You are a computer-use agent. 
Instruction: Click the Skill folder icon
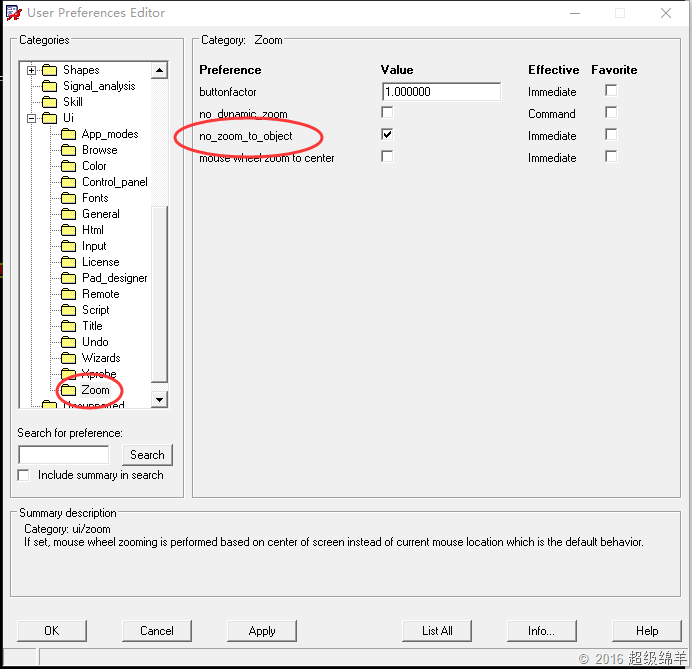[x=50, y=102]
